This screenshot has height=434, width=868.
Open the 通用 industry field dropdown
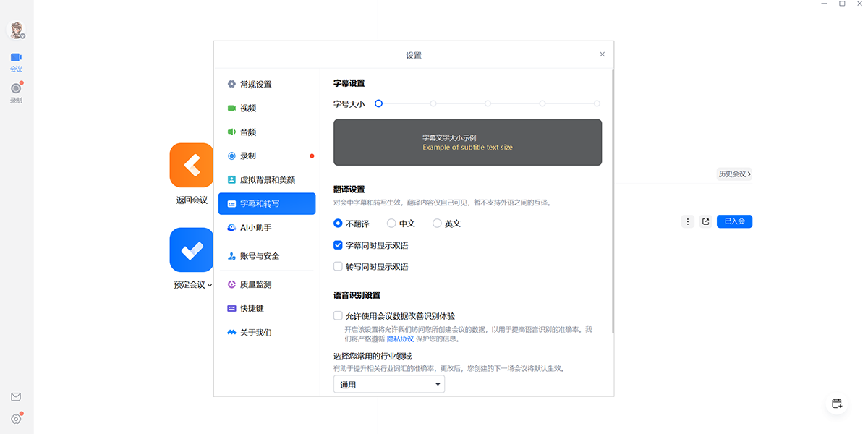coord(389,385)
